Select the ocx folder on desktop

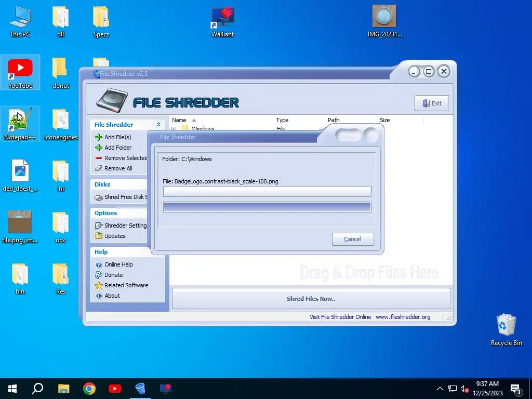[x=61, y=227]
